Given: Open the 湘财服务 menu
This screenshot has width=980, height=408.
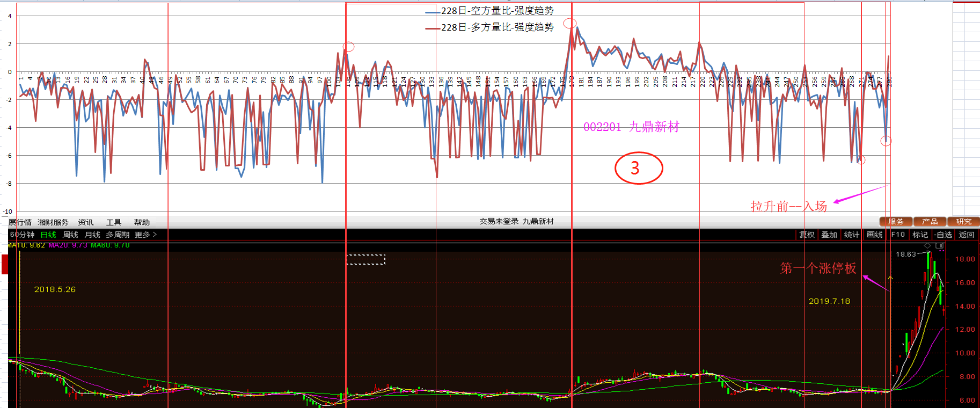Looking at the screenshot, I should click(53, 222).
